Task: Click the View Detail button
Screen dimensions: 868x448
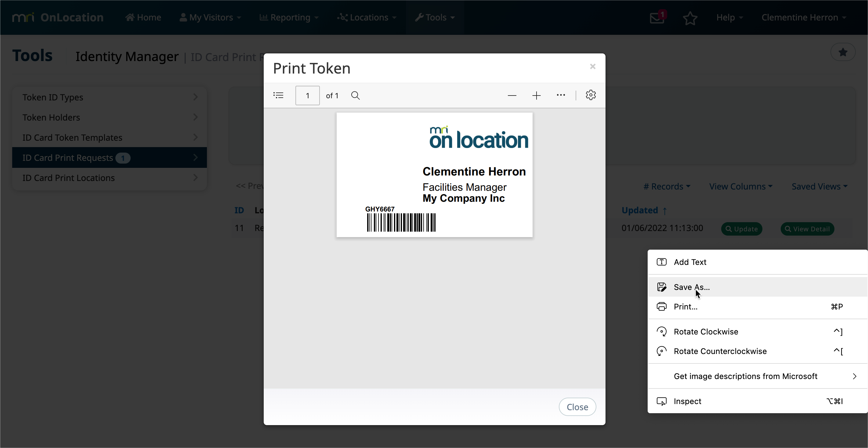Action: (x=807, y=229)
